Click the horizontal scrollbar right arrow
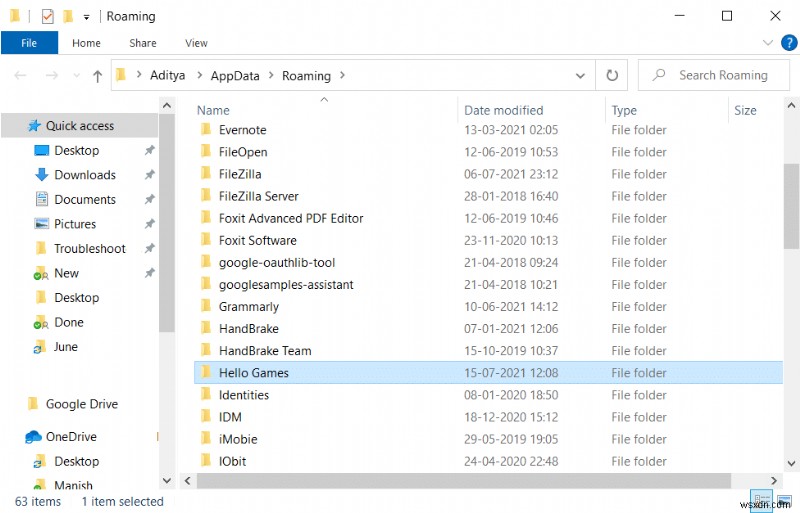Image resolution: width=800 pixels, height=513 pixels. tap(773, 480)
